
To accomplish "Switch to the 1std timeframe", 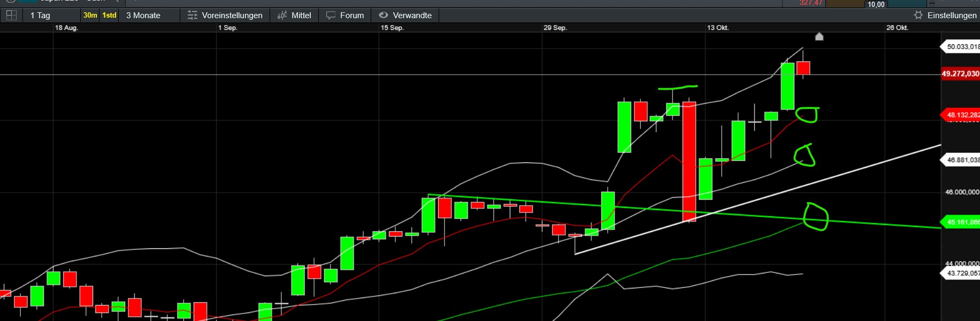I will 109,15.
